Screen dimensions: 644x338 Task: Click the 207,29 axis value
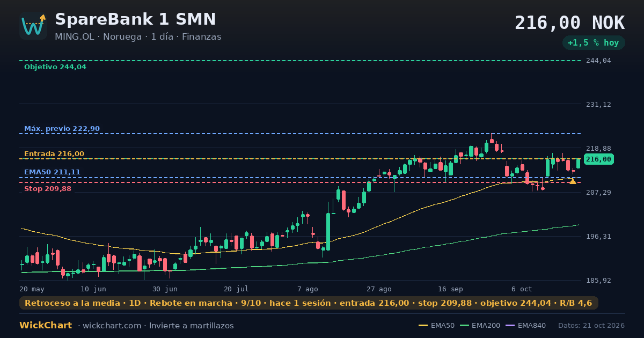(x=599, y=192)
